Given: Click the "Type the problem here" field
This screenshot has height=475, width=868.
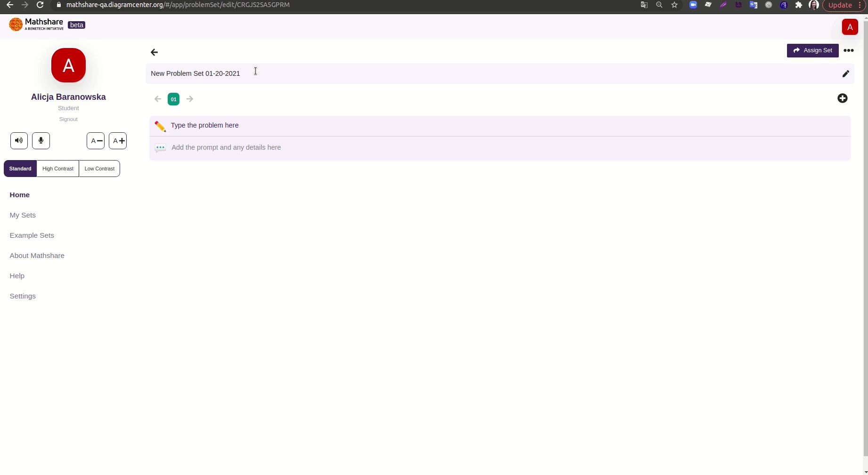Looking at the screenshot, I should tap(205, 125).
